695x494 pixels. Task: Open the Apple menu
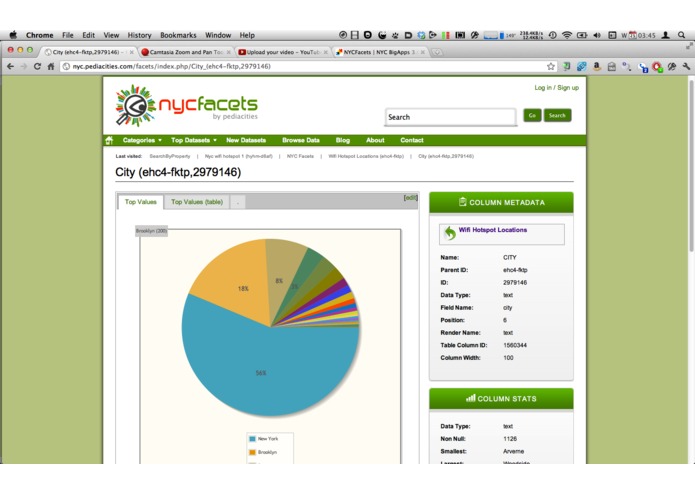(13, 35)
